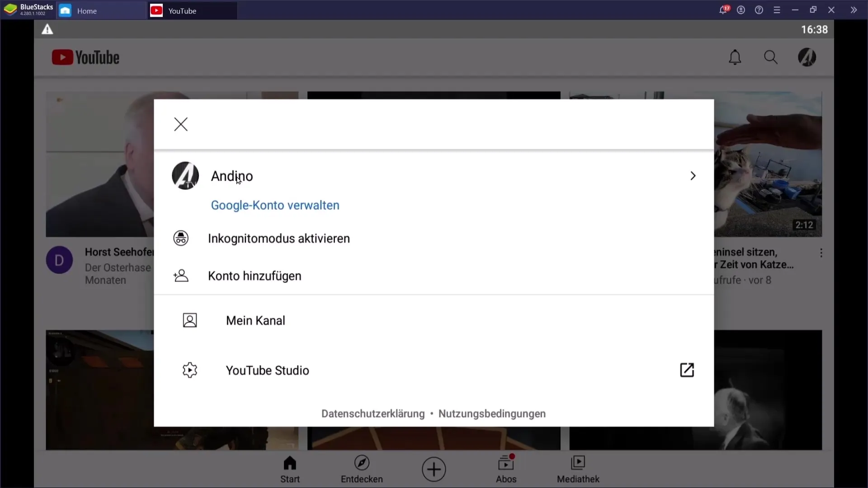Click the incognito mode icon
868x488 pixels.
tap(181, 238)
